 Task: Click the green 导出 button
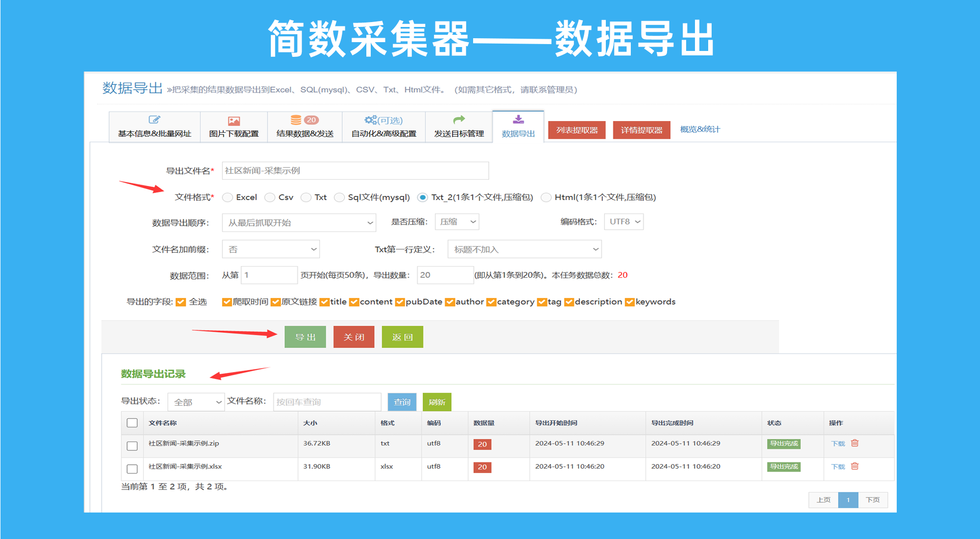point(305,337)
